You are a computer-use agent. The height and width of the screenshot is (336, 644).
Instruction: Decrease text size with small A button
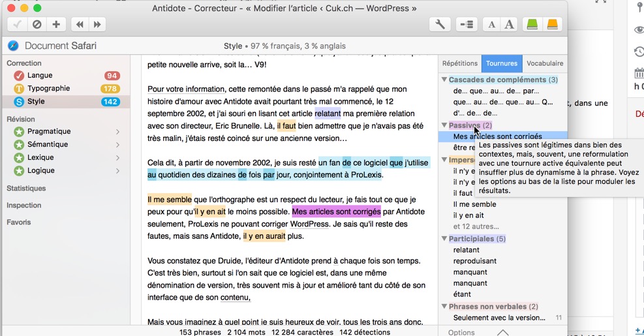[x=491, y=25]
